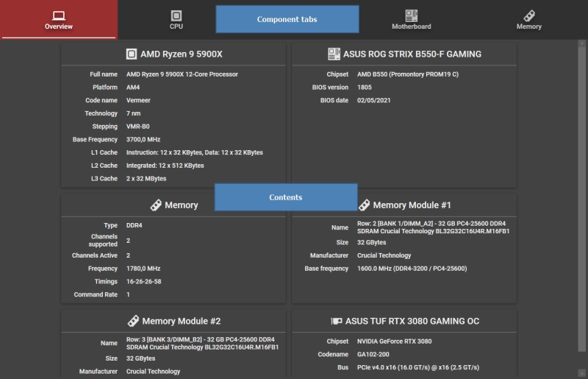Click the Overview laptop icon

[59, 15]
